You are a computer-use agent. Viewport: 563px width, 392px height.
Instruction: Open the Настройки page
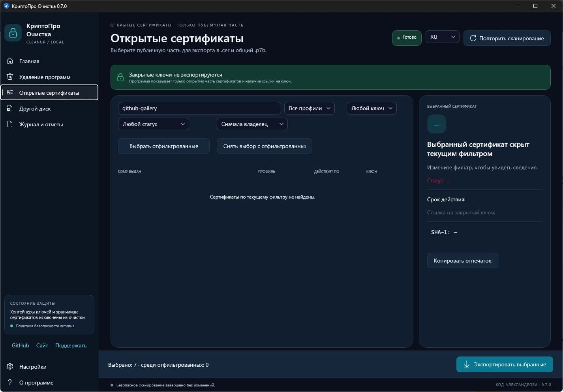[x=49, y=367]
